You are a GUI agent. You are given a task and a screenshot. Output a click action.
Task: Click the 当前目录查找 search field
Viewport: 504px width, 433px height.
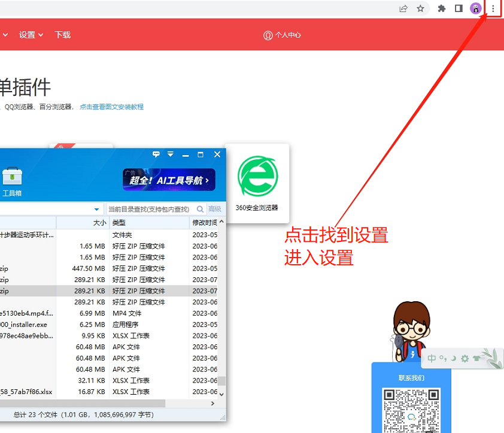[x=156, y=209]
